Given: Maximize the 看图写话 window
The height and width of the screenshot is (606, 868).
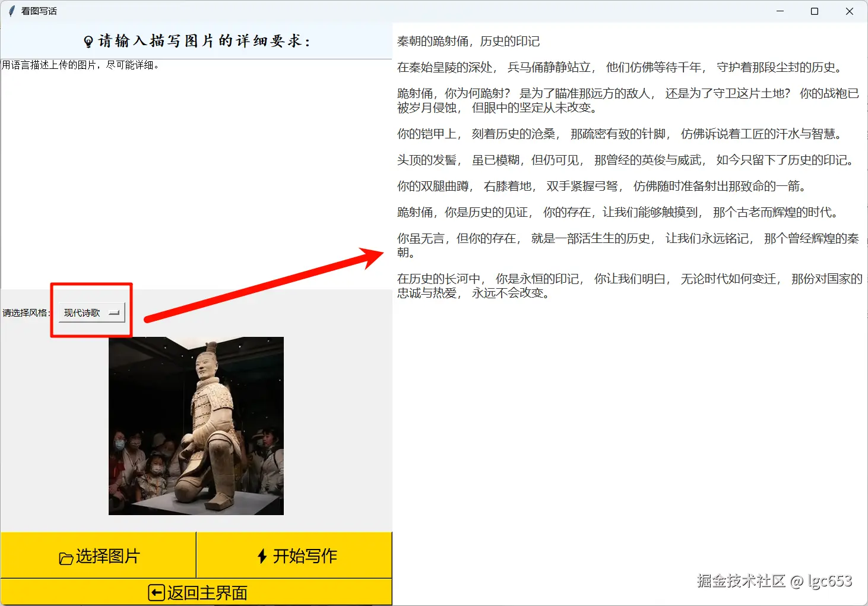Looking at the screenshot, I should pos(815,11).
